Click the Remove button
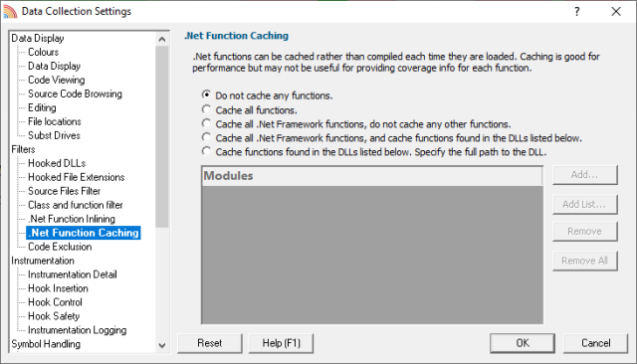Screen dimensions: 637x364 pyautogui.click(x=584, y=232)
